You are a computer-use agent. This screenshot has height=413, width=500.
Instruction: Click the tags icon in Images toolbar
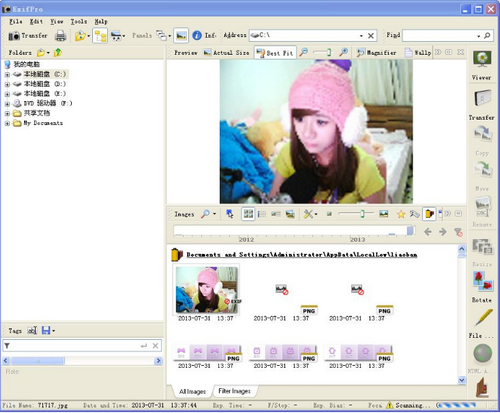pyautogui.click(x=414, y=214)
